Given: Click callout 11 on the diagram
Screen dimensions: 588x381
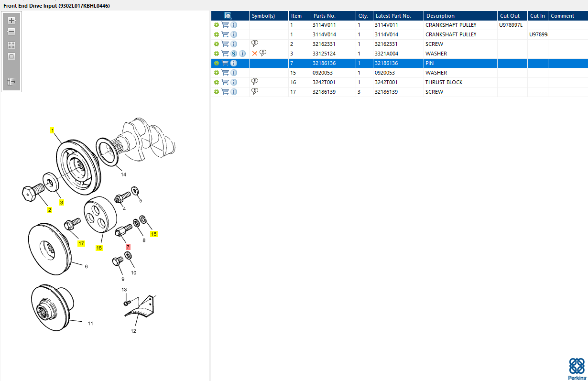Looking at the screenshot, I should point(90,324).
